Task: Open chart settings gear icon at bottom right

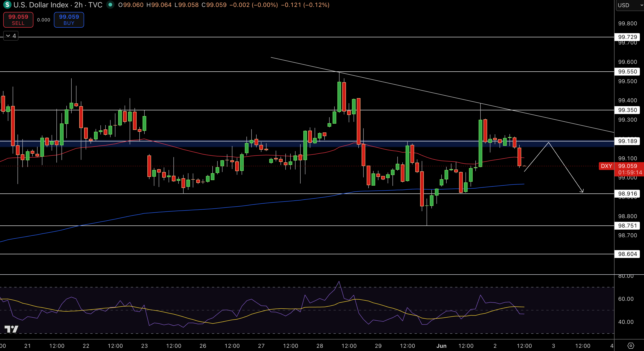Action: 631,346
